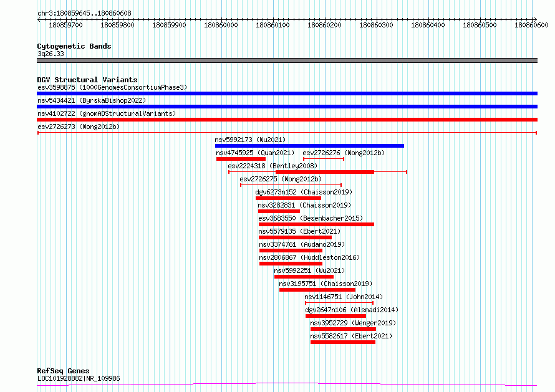Select the dgv6273n152 Chaisson2019 red bar
Viewport: 555px width, 392px height.
[x=288, y=198]
